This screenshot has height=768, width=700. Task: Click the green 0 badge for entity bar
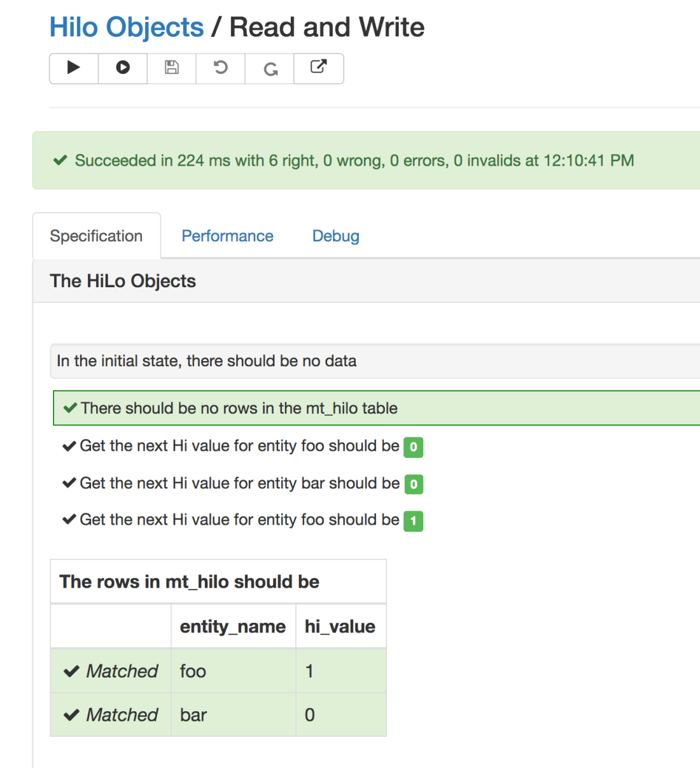(414, 485)
